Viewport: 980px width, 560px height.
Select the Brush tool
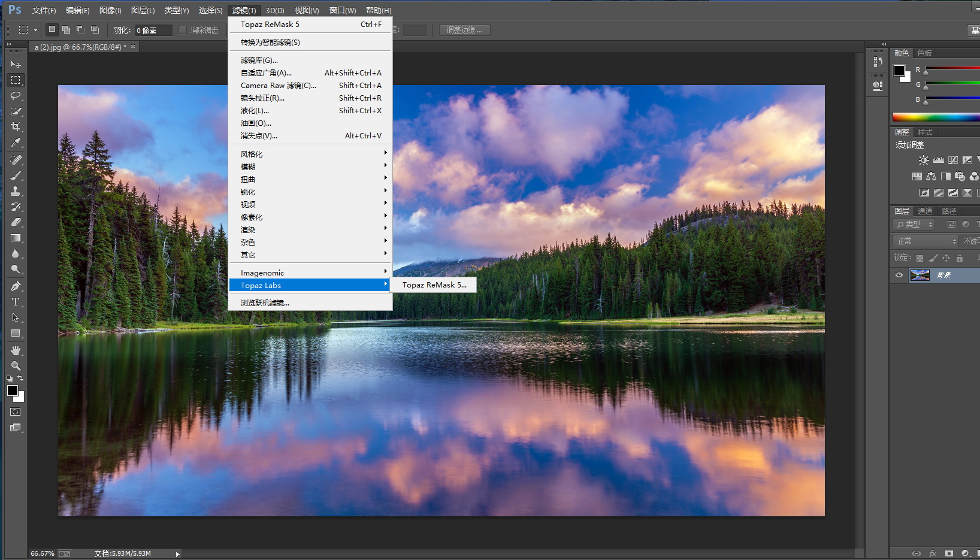coord(16,175)
